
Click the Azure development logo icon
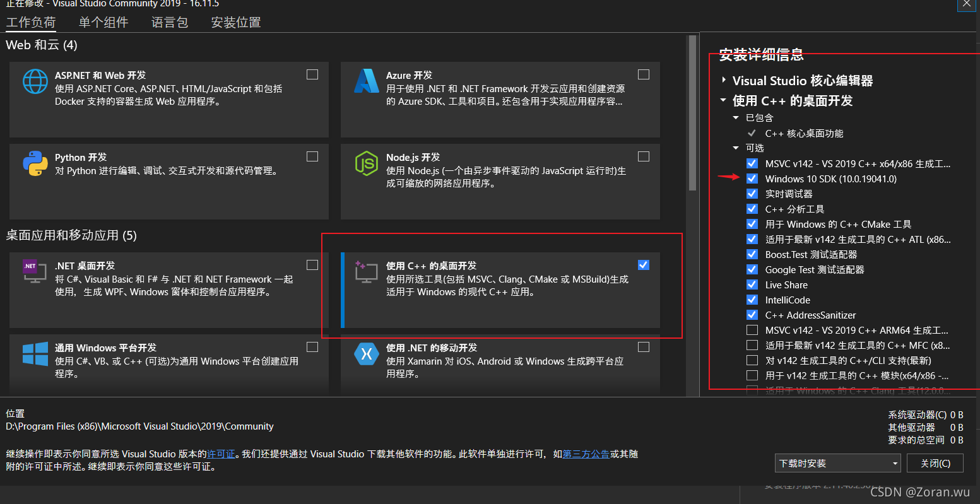pos(367,81)
